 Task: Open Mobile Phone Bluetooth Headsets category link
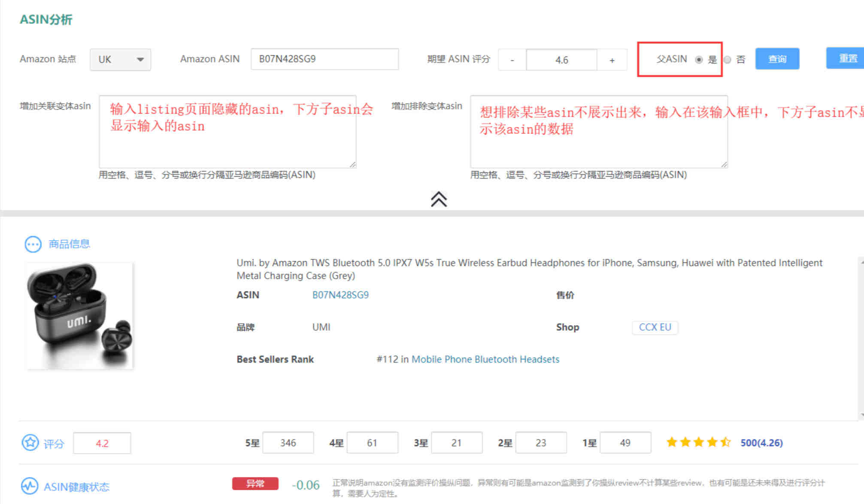point(485,359)
